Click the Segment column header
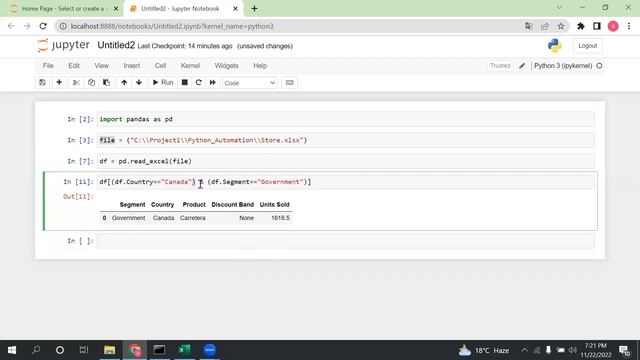Image resolution: width=640 pixels, height=360 pixels. pos(132,204)
